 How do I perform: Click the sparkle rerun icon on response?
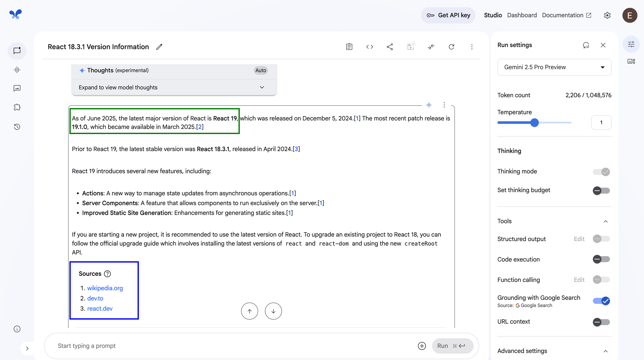coord(429,105)
